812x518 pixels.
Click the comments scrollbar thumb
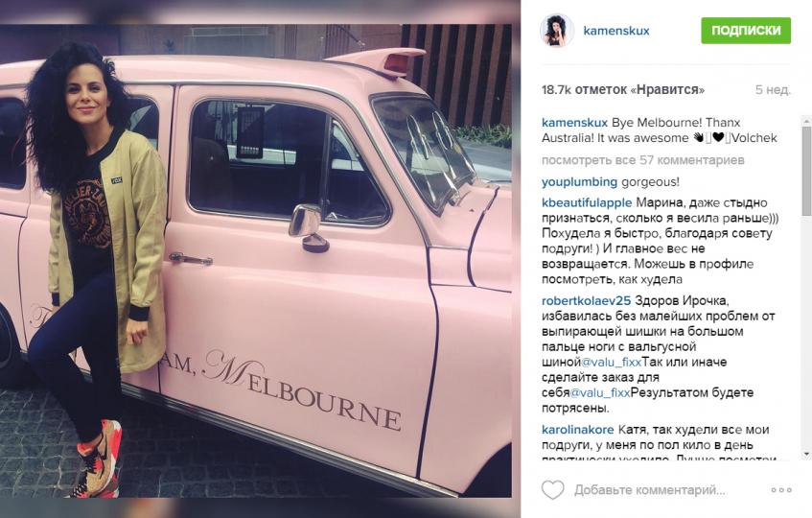coord(806,171)
